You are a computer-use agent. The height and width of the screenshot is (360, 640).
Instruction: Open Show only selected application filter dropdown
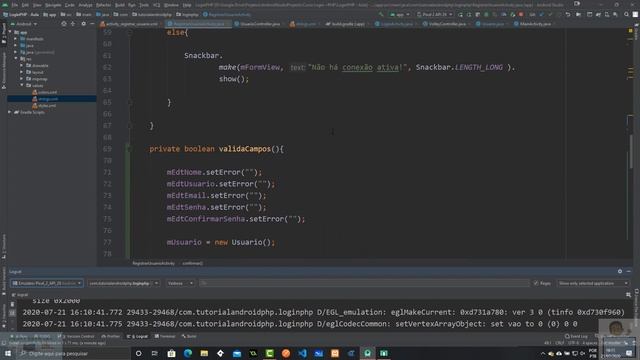coord(593,283)
